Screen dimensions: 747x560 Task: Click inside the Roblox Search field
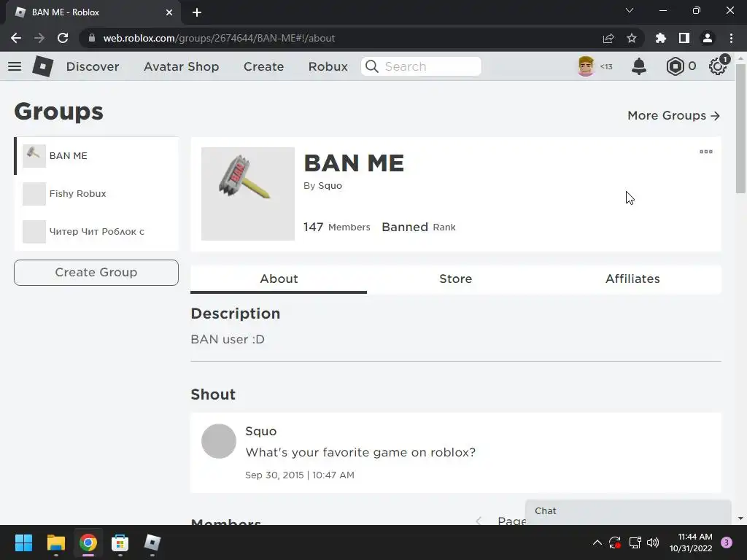point(421,66)
